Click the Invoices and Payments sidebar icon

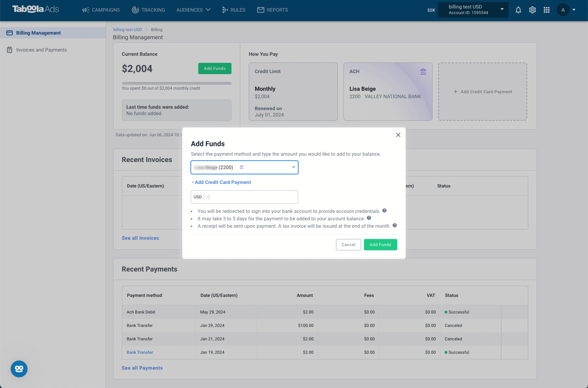click(x=10, y=50)
